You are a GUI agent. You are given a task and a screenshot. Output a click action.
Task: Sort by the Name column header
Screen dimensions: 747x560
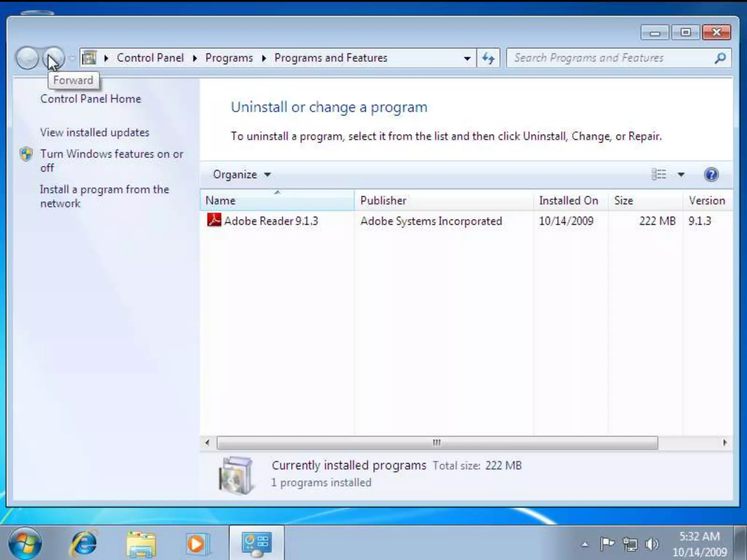point(277,200)
